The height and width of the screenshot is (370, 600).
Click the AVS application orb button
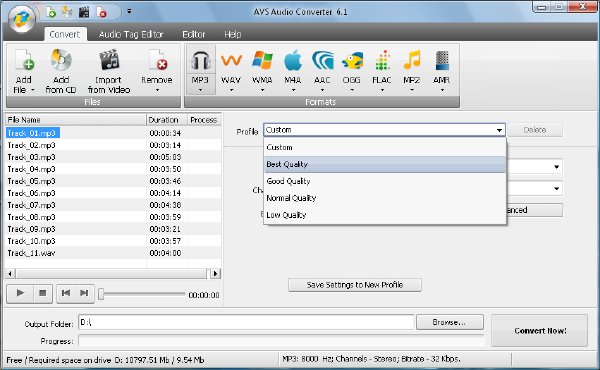click(22, 19)
